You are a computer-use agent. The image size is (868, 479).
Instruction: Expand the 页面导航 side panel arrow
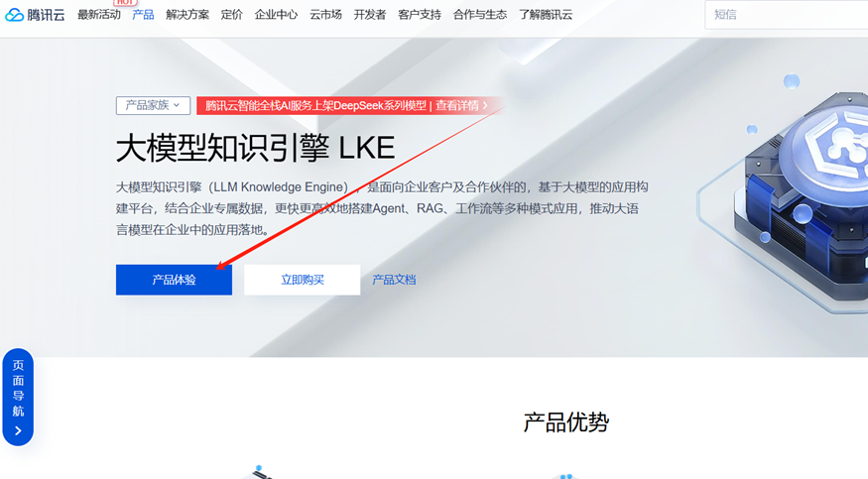tap(18, 430)
